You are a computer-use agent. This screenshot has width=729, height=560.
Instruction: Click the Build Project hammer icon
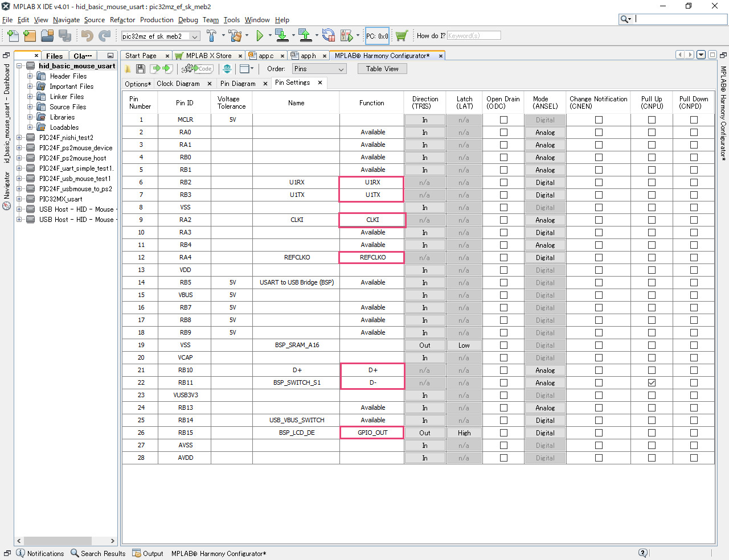[x=211, y=36]
